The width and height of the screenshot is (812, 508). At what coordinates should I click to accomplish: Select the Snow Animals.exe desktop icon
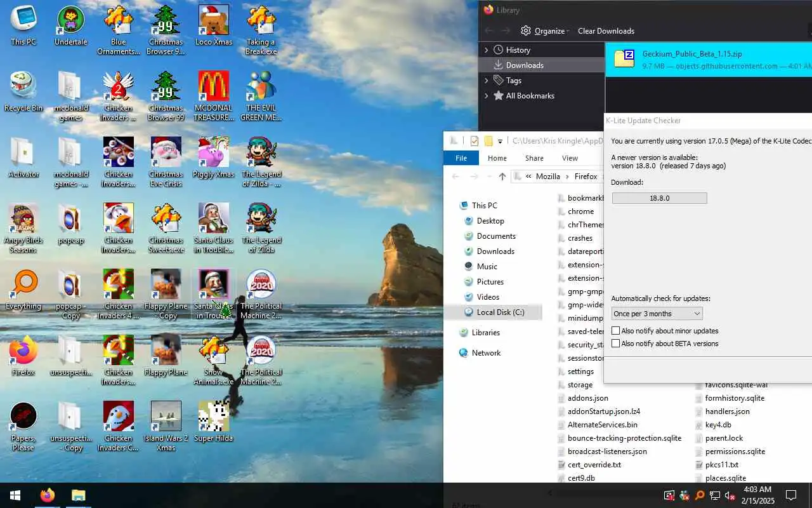coord(213,360)
